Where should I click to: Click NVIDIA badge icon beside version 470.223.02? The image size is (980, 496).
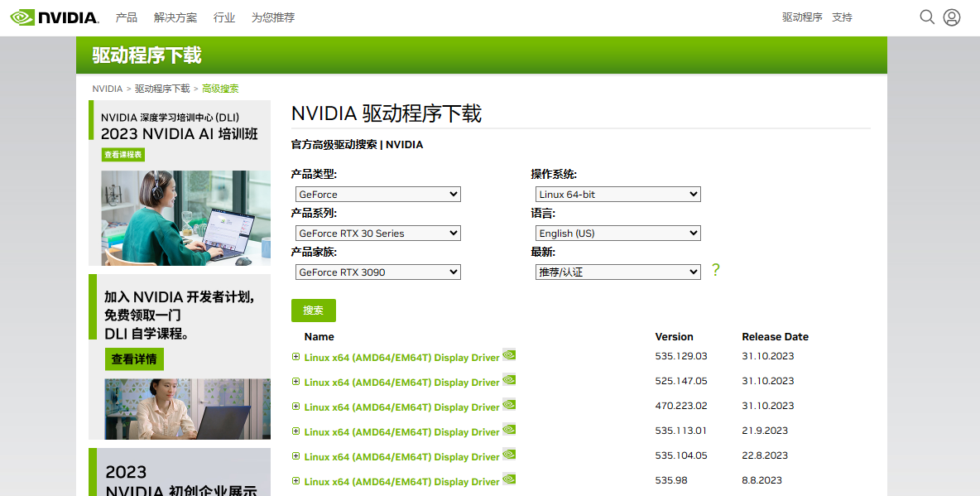pyautogui.click(x=509, y=405)
